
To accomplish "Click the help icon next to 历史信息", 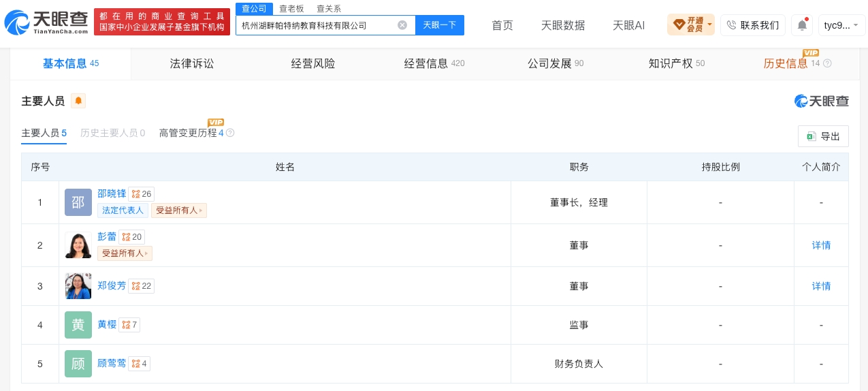I will pyautogui.click(x=827, y=63).
